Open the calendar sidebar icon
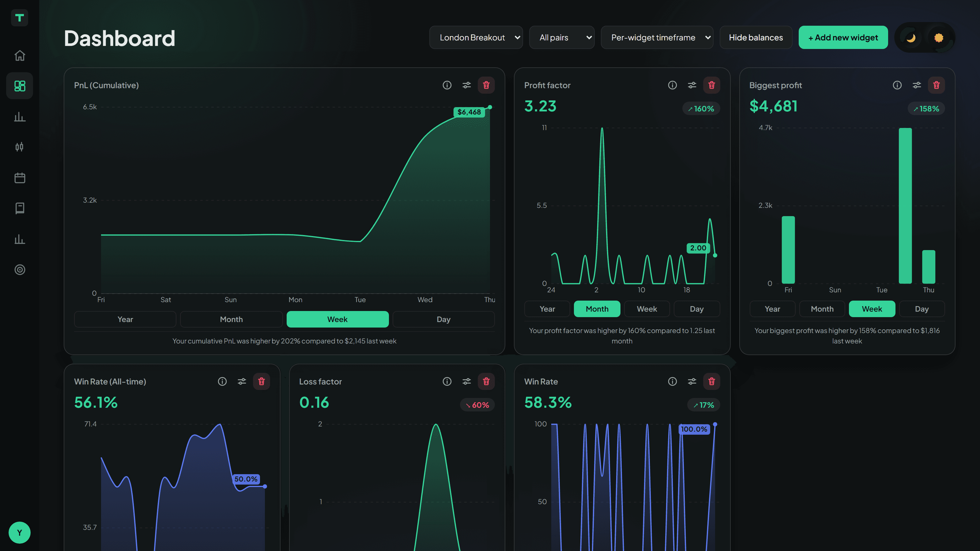Screen dimensions: 980x551 pyautogui.click(x=20, y=178)
